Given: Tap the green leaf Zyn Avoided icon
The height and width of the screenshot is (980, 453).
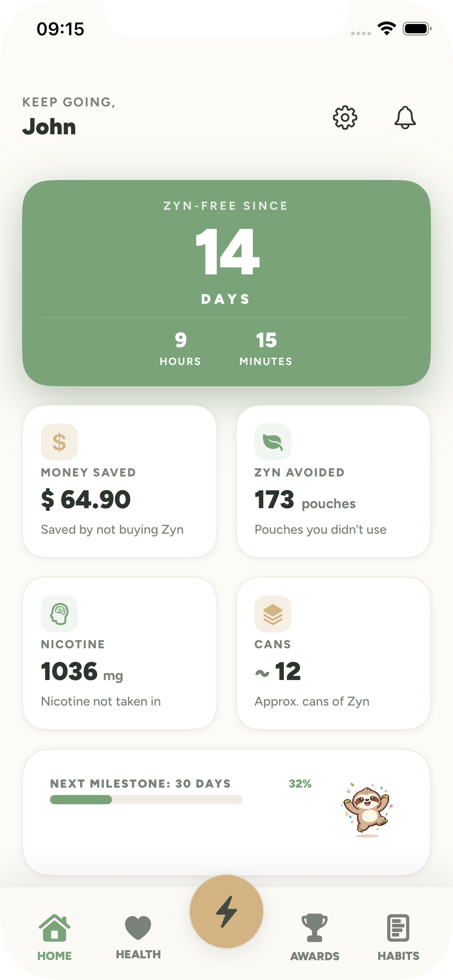Looking at the screenshot, I should tap(273, 442).
